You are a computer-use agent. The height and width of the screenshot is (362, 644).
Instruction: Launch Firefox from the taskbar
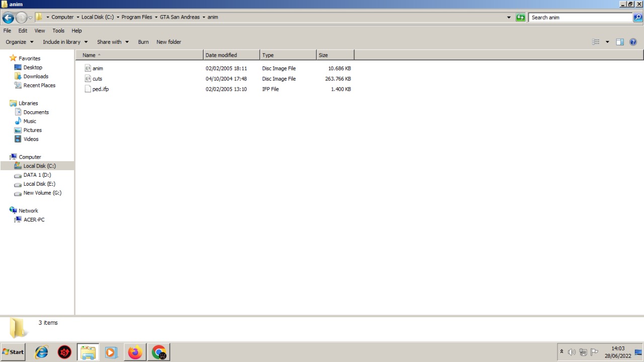click(x=135, y=352)
